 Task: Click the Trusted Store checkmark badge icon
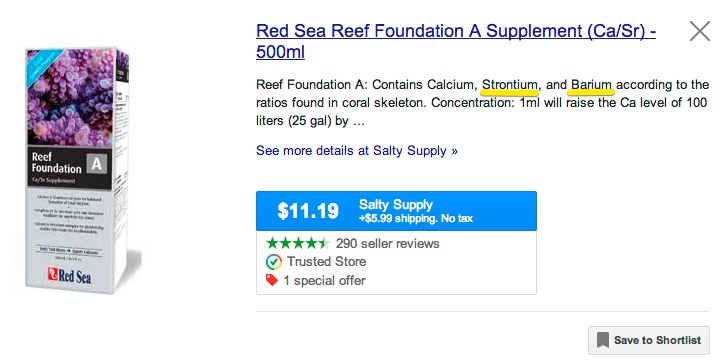tap(274, 262)
